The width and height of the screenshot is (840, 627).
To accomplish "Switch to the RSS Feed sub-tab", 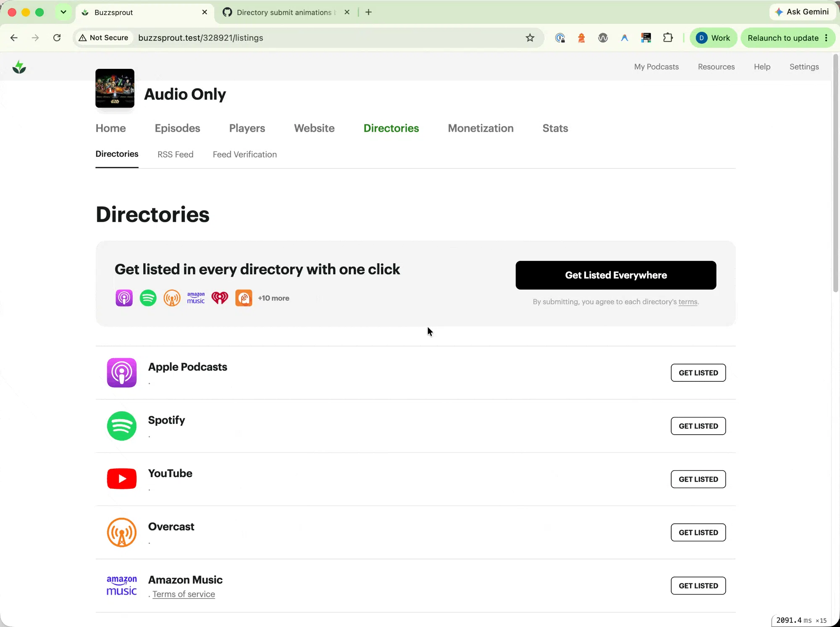I will tap(175, 154).
